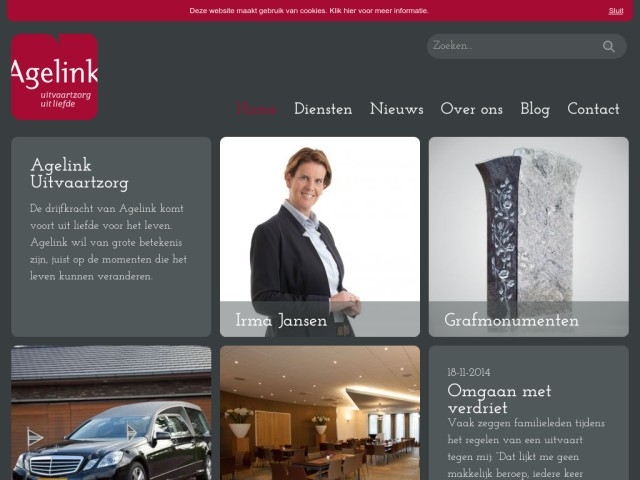Open the Diensten menu

(323, 109)
